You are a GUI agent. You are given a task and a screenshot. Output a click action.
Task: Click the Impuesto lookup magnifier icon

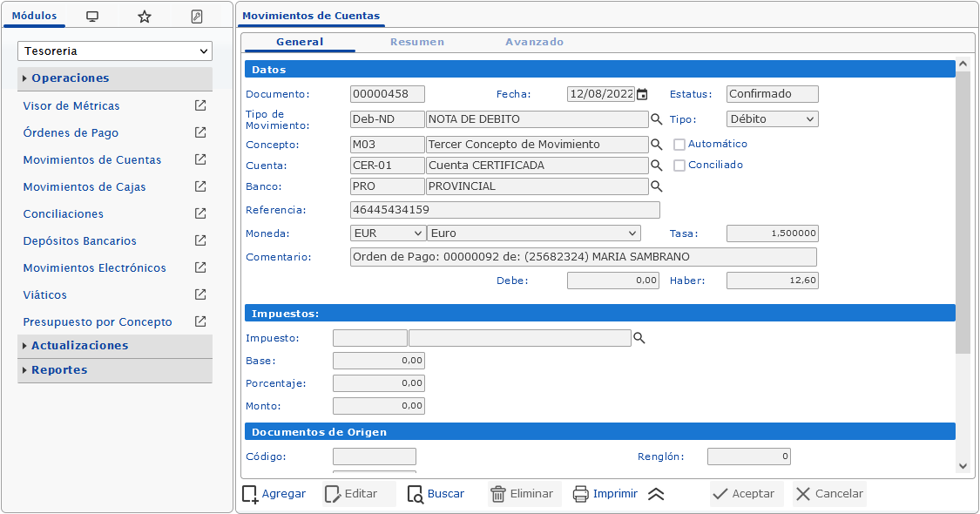coord(639,338)
